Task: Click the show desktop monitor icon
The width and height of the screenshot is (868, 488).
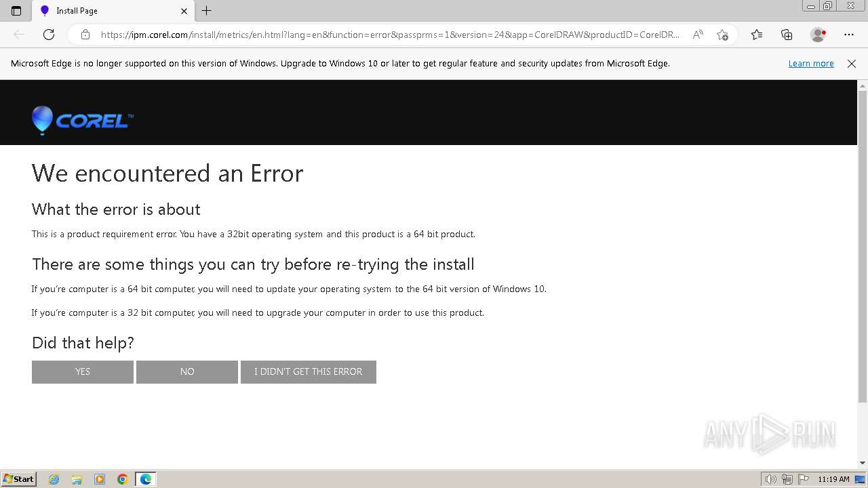Action: tap(860, 479)
